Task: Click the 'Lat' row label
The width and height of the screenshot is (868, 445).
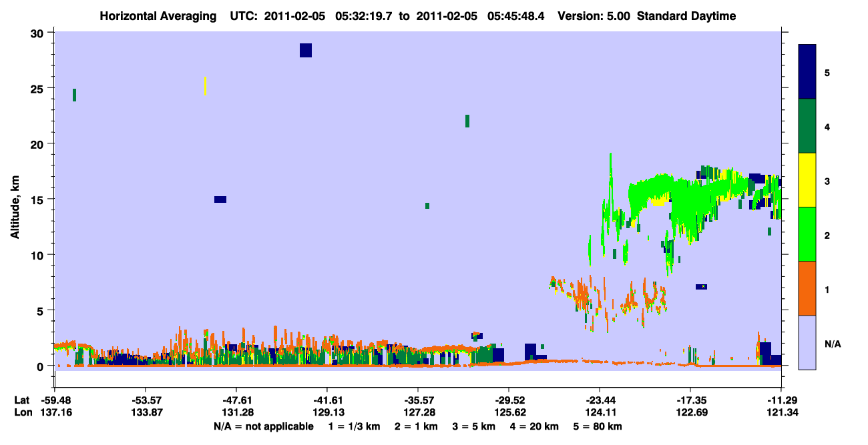Action: (21, 400)
